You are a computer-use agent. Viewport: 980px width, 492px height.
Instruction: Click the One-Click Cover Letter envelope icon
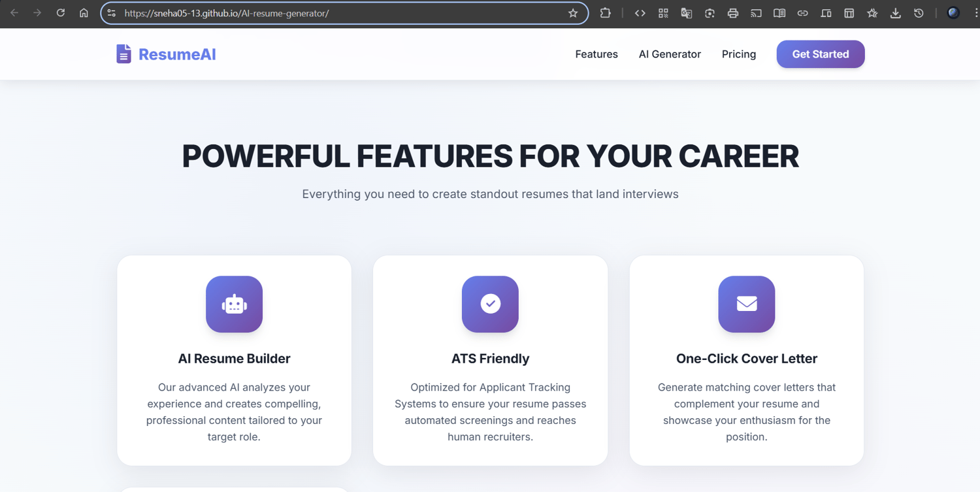pyautogui.click(x=747, y=304)
